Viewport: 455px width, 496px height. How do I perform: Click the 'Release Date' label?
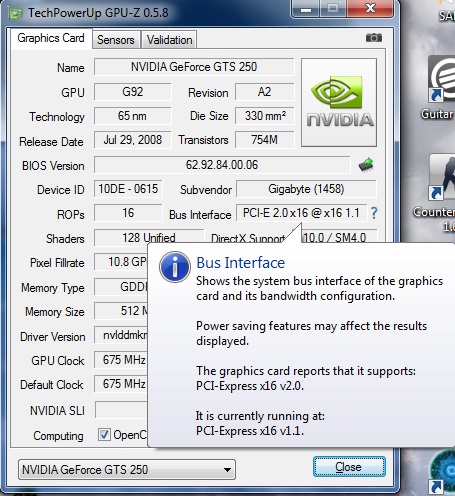tap(51, 142)
